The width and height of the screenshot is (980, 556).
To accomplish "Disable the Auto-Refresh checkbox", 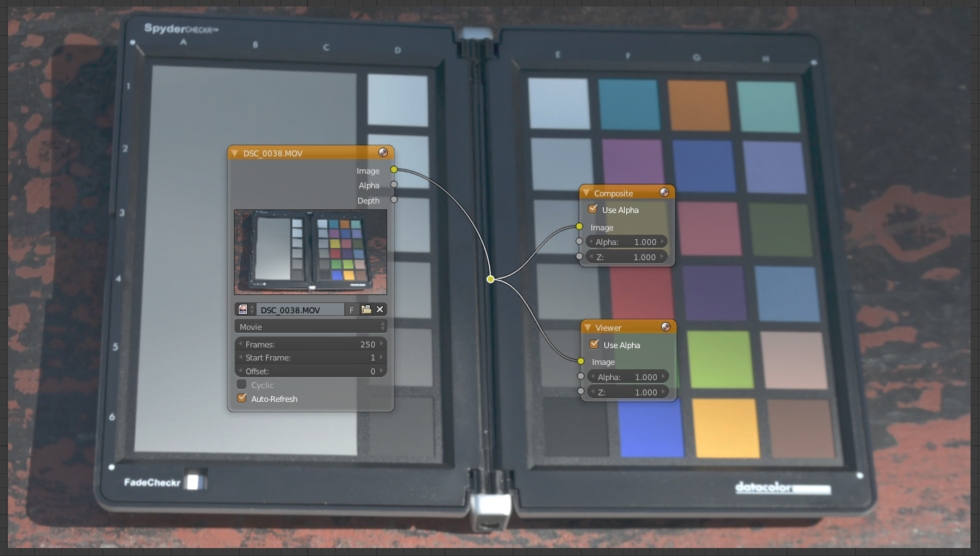I will 242,398.
